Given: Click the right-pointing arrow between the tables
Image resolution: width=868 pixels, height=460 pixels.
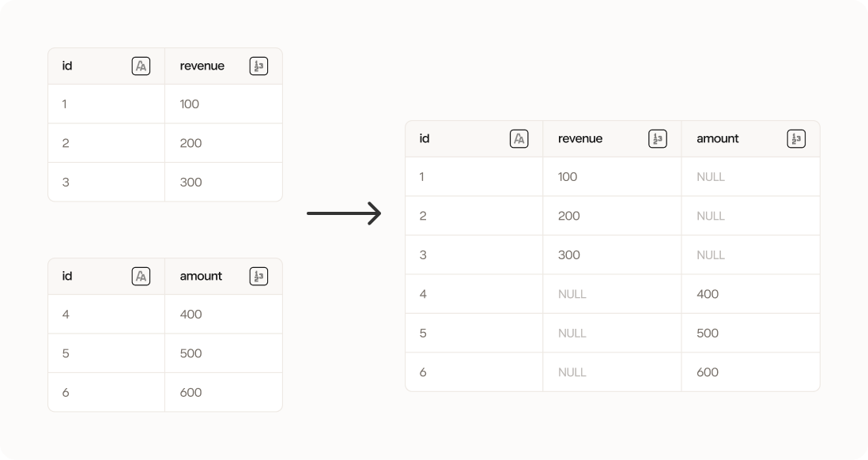Looking at the screenshot, I should pos(345,213).
